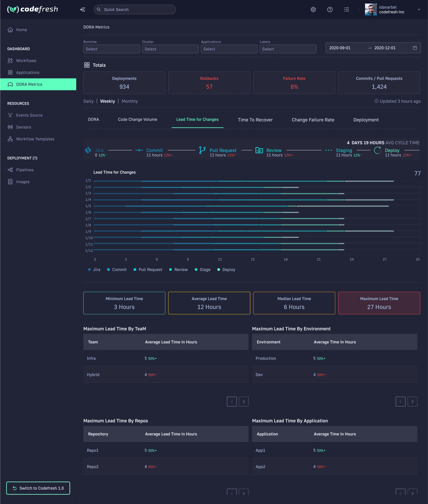Switch granularity to Daily
428x504 pixels.
point(88,101)
